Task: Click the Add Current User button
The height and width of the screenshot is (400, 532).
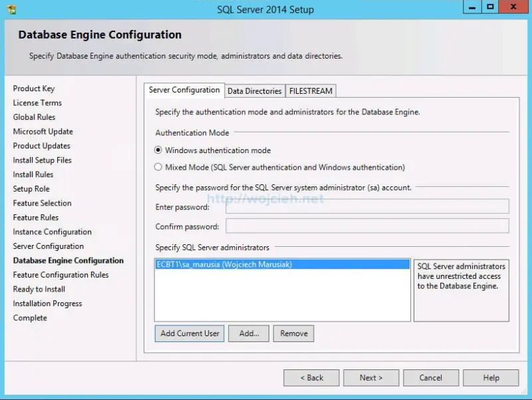Action: 189,333
